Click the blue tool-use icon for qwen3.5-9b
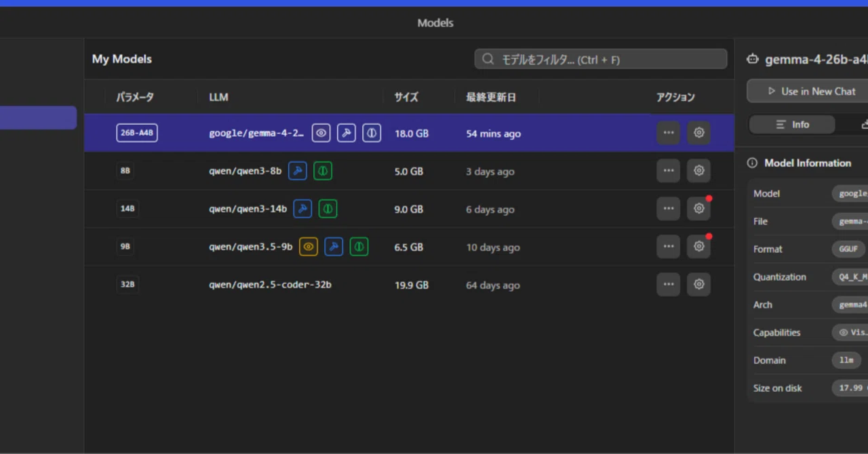The image size is (868, 454). [334, 247]
